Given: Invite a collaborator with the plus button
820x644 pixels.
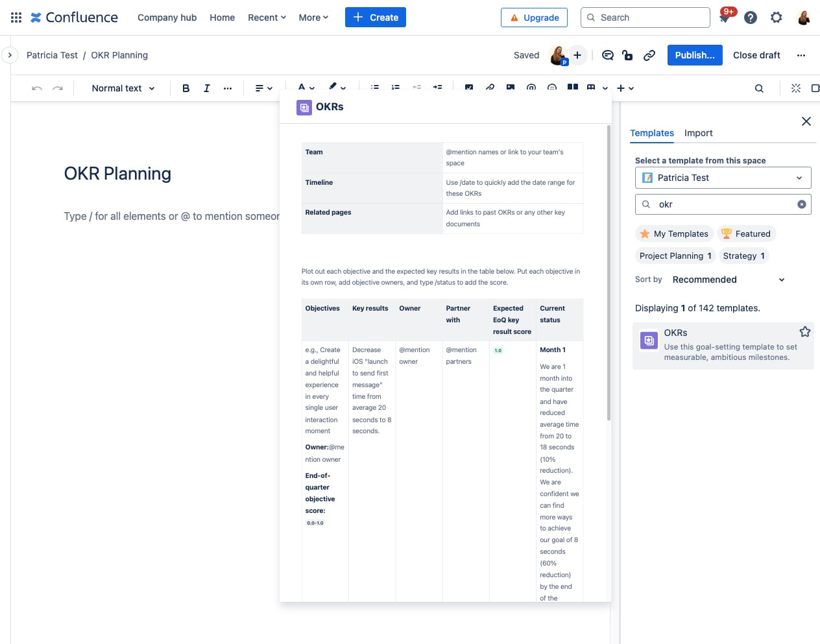Looking at the screenshot, I should pyautogui.click(x=577, y=55).
